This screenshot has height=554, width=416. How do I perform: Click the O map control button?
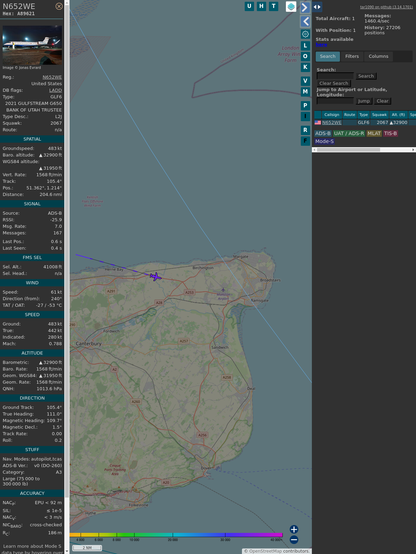[x=305, y=56]
